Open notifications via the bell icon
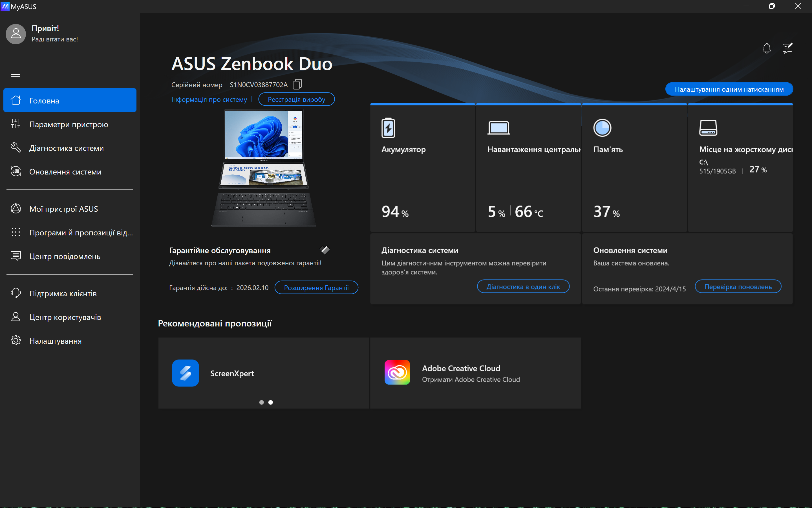Screen dimensions: 812x508 (766, 48)
